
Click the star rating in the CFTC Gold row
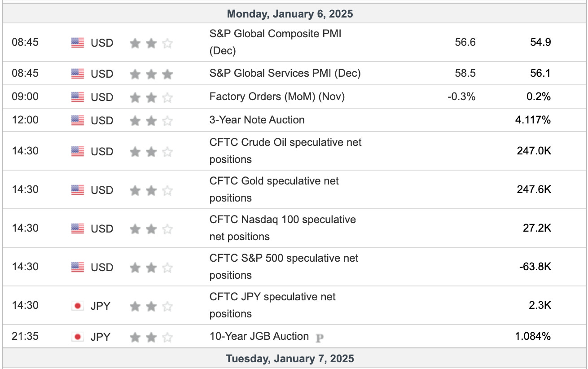coord(151,190)
